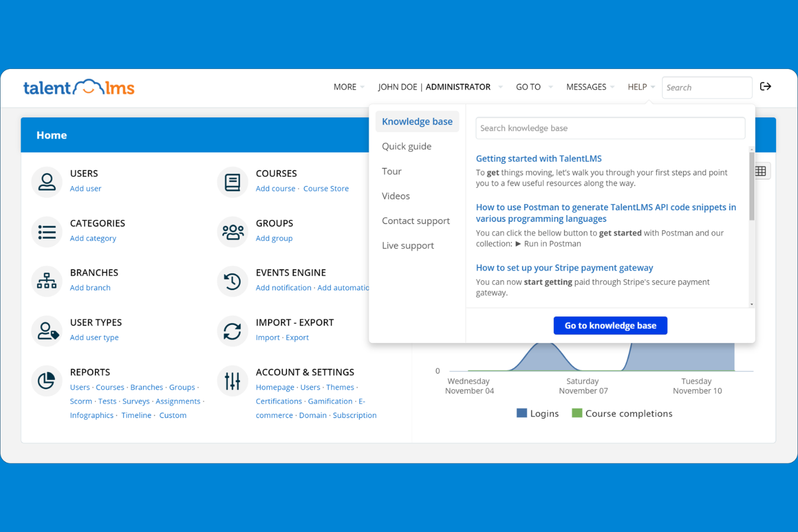Open the Gamification settings link
The image size is (798, 532).
click(330, 401)
